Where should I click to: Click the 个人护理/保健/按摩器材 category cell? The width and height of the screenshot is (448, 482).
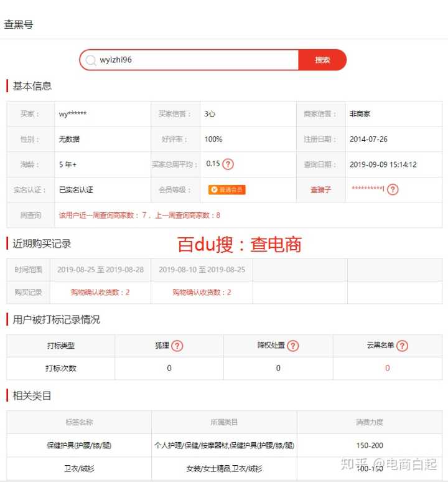pyautogui.click(x=224, y=445)
